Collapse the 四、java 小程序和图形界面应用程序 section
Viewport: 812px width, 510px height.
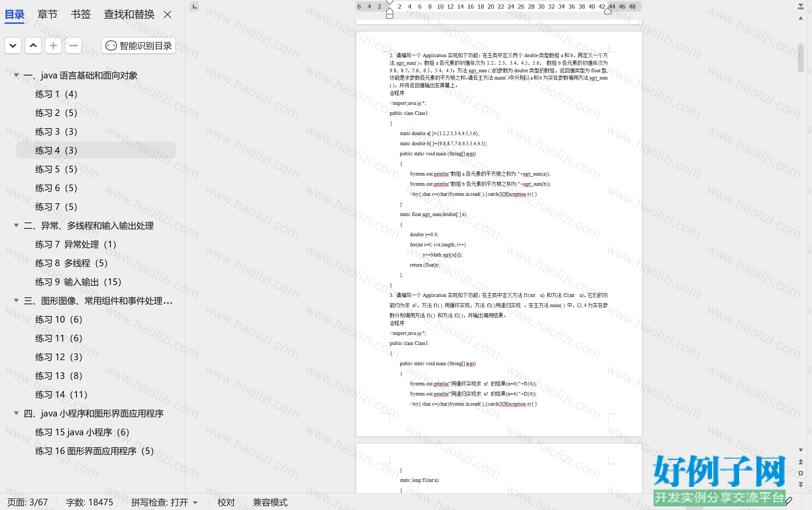(16, 413)
